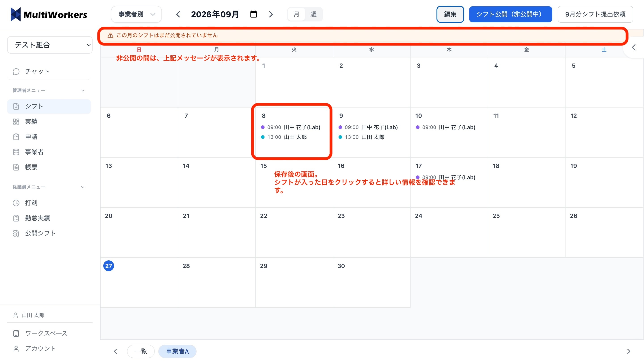This screenshot has height=363, width=644.
Task: Click the 山田 太郎 user name
Action: (33, 315)
